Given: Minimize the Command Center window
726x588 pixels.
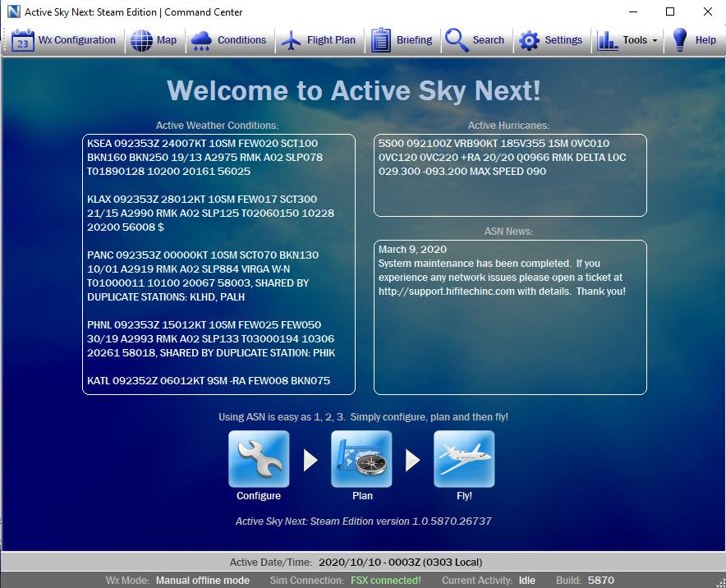Looking at the screenshot, I should coord(633,12).
